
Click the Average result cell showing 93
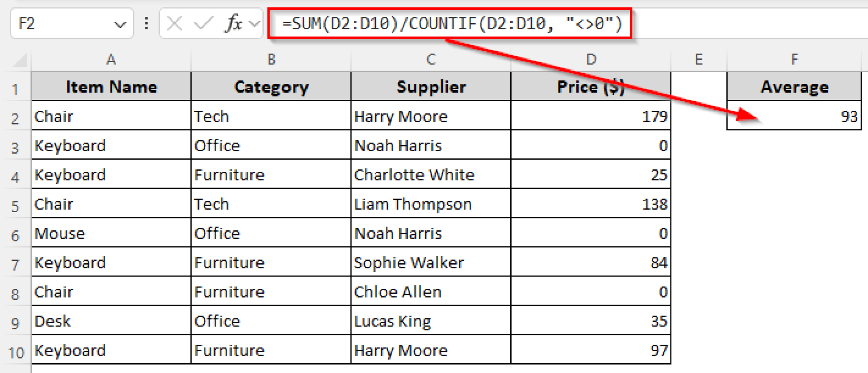coord(794,116)
